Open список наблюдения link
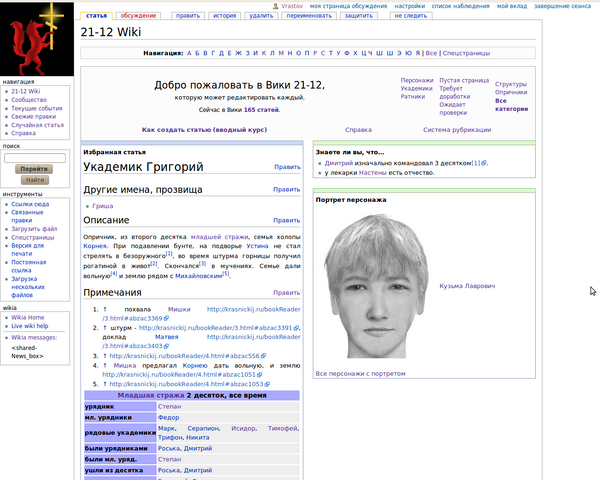600x480 pixels. [x=460, y=6]
